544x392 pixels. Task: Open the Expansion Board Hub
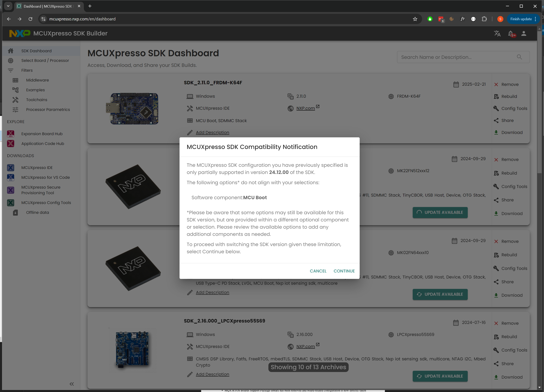[x=42, y=134]
